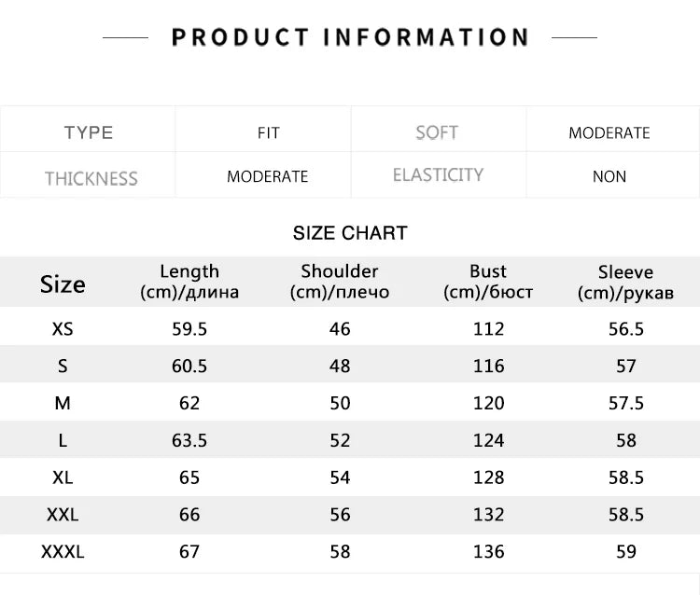Click the NON elasticity value

pyautogui.click(x=609, y=176)
